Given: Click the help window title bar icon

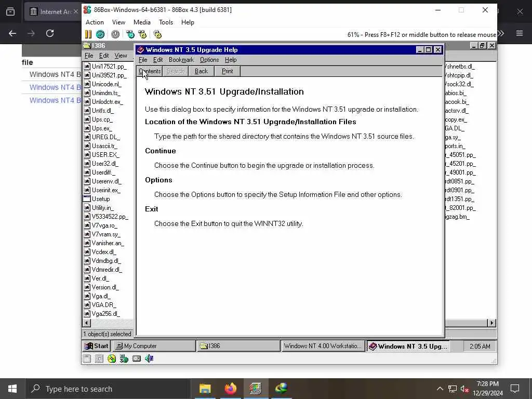Looking at the screenshot, I should coord(140,50).
